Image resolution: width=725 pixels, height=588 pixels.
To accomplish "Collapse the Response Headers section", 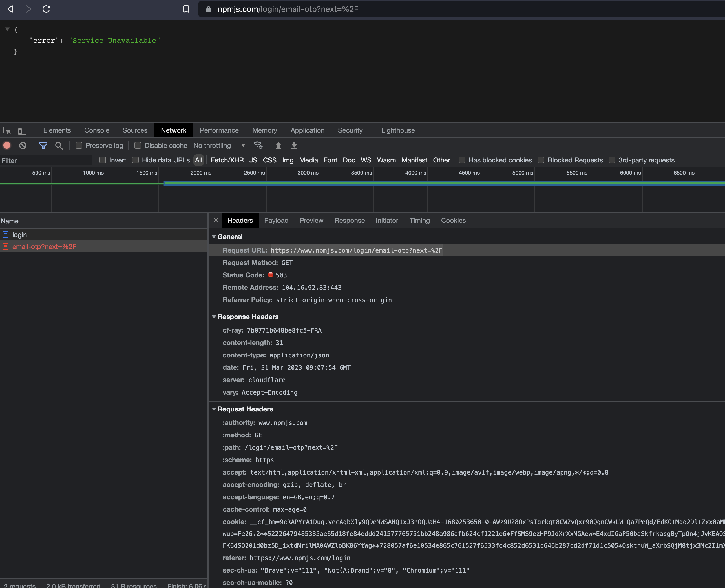I will click(x=214, y=317).
